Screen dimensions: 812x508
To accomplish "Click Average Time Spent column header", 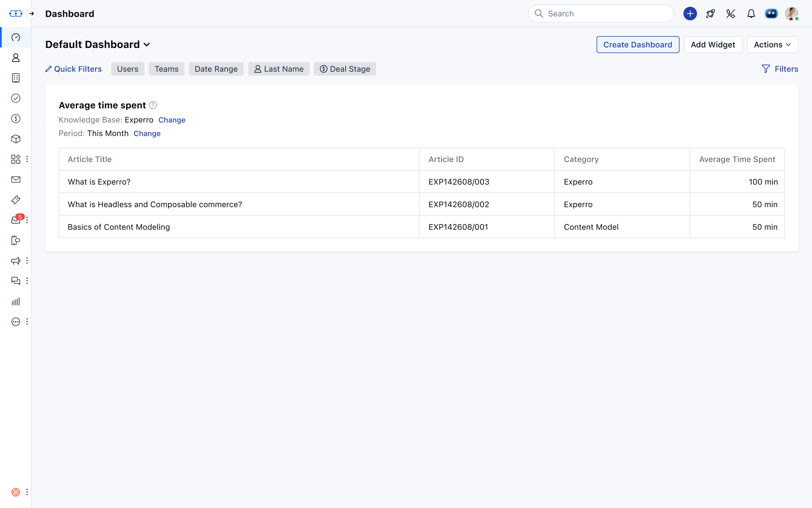I will coord(737,159).
